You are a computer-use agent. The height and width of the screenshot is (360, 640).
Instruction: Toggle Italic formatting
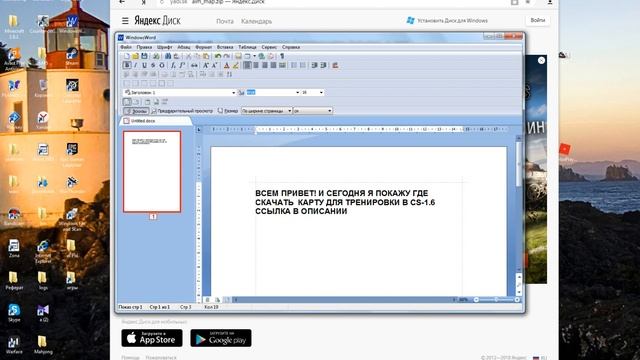pyautogui.click(x=136, y=65)
